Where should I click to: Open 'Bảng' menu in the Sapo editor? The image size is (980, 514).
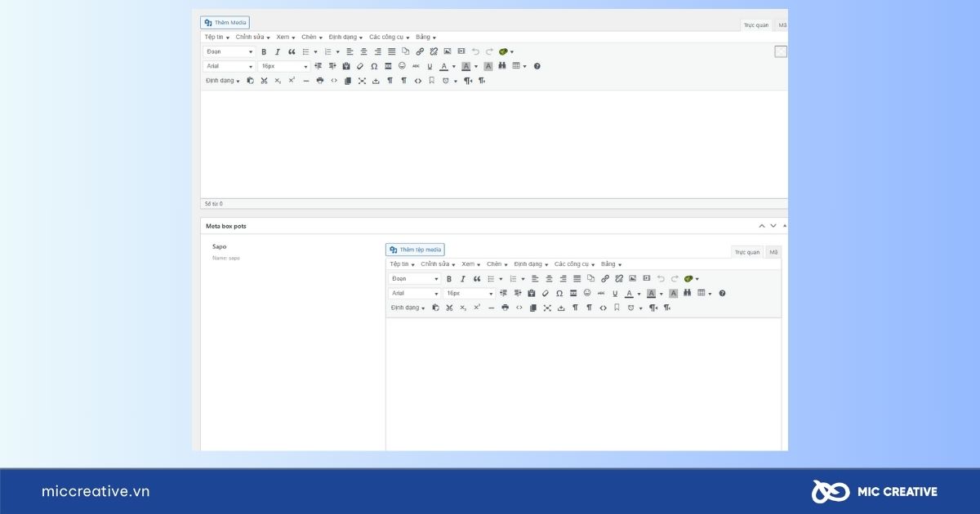pyautogui.click(x=611, y=264)
